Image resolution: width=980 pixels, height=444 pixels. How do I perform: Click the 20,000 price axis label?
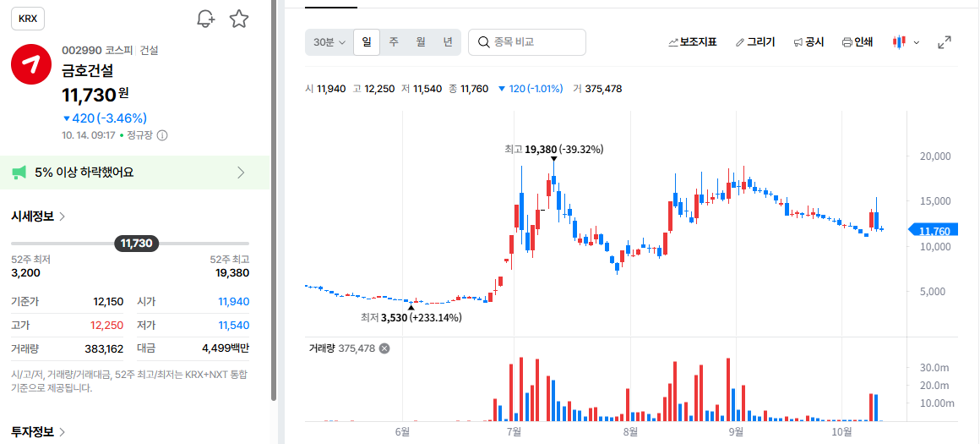point(935,156)
